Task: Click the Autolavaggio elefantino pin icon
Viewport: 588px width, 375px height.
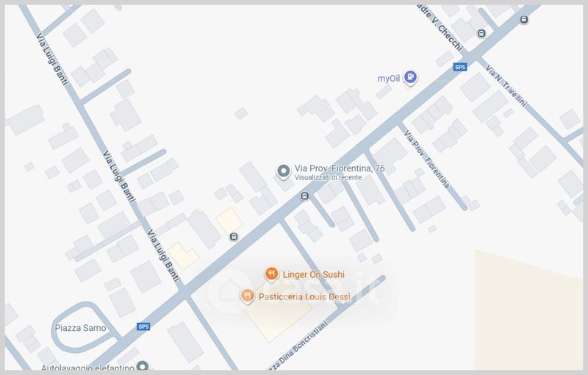Action: (x=143, y=365)
